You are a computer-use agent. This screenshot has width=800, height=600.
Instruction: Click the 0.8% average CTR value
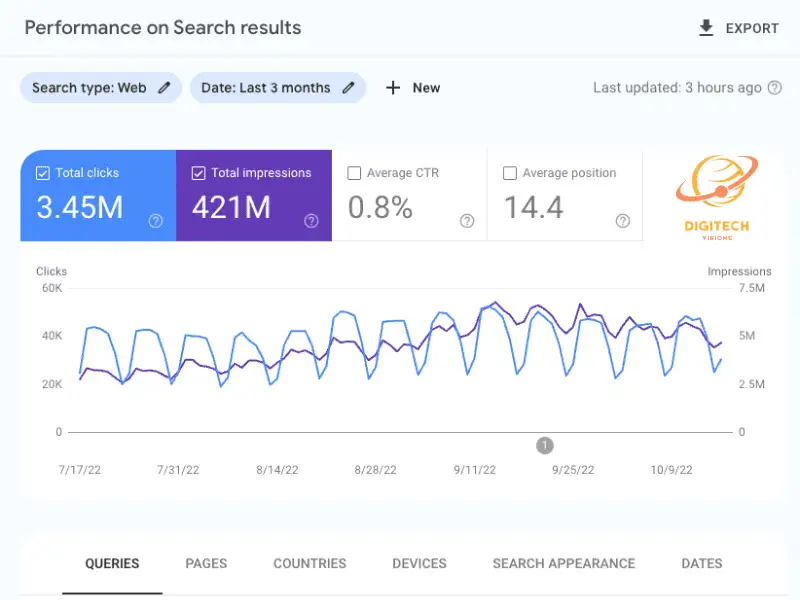point(380,208)
